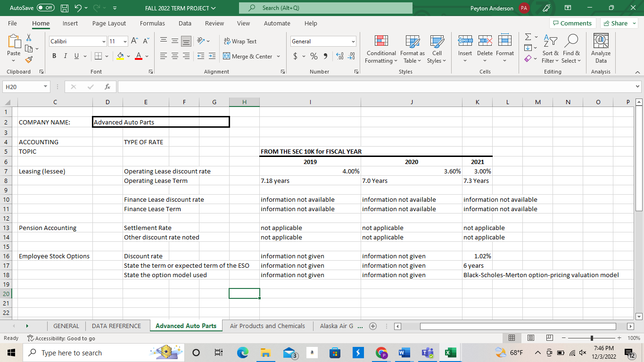Open Sort & Filter options
This screenshot has width=644, height=362.
pyautogui.click(x=550, y=49)
